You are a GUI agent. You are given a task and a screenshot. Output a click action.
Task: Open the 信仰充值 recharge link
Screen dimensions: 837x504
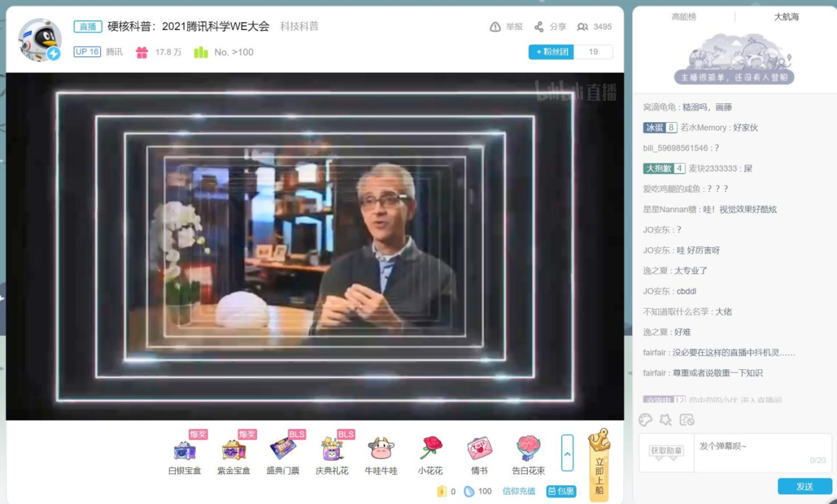pyautogui.click(x=519, y=492)
